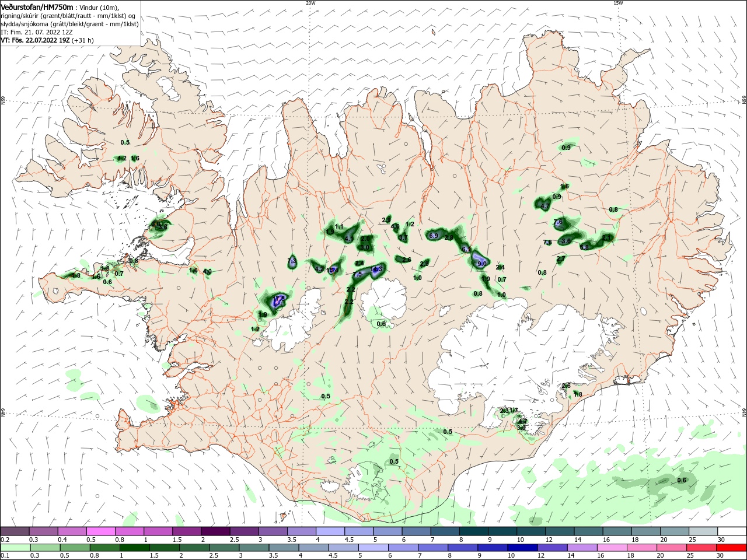Click the 'slydda/snjókoma' legend description line

(69, 24)
